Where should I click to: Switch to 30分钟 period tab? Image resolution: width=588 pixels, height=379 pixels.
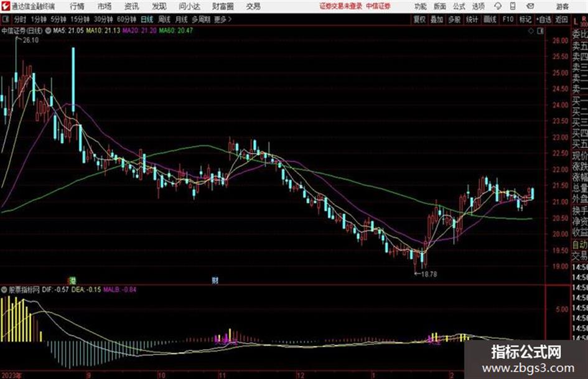point(103,19)
